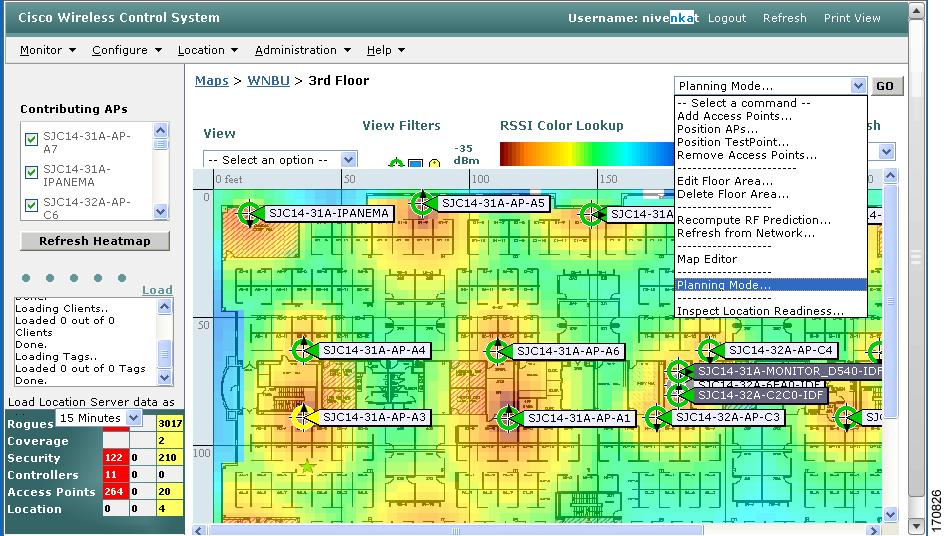Click the yellow Coverage count 2
Image resolution: width=944 pixels, height=536 pixels.
click(x=170, y=441)
